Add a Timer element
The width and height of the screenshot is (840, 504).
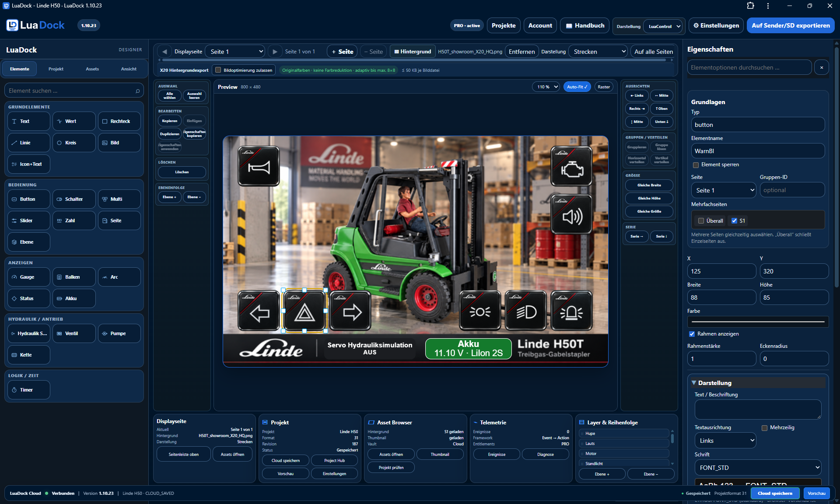tap(29, 390)
